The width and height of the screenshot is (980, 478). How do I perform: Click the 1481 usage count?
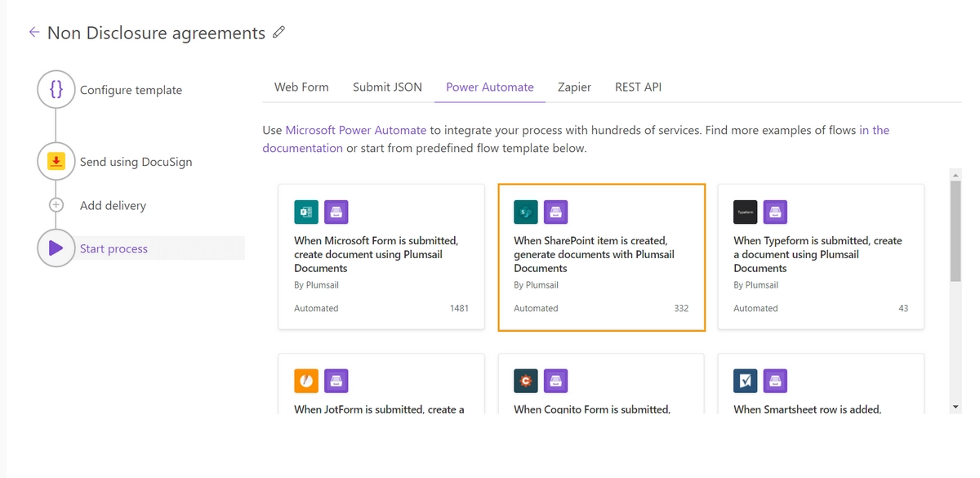coord(459,308)
